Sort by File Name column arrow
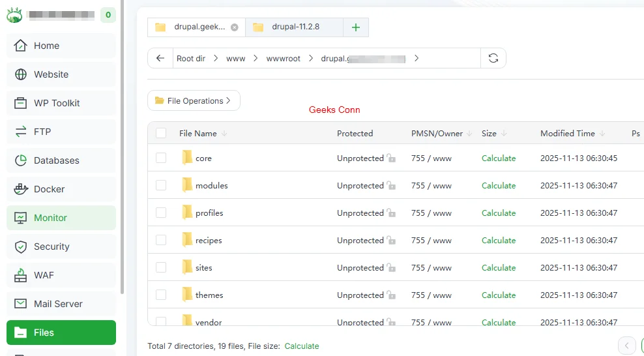The image size is (644, 356). pos(224,134)
